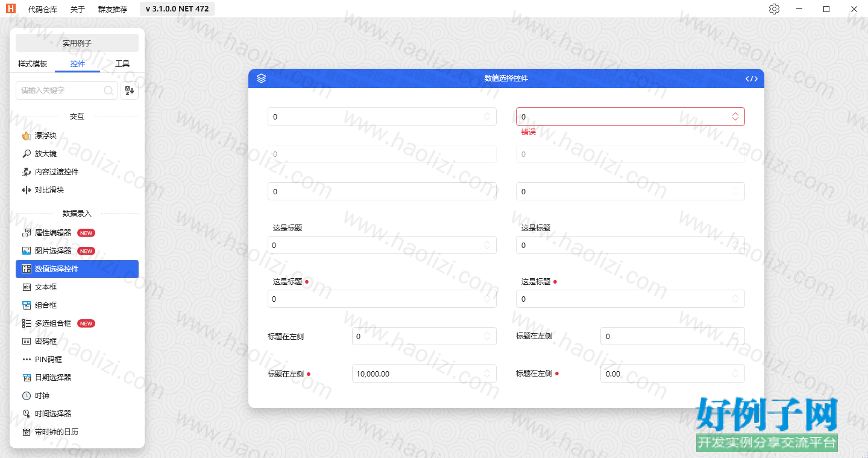The height and width of the screenshot is (458, 868).
Task: Click the field showing 0.00
Action: 673,374
